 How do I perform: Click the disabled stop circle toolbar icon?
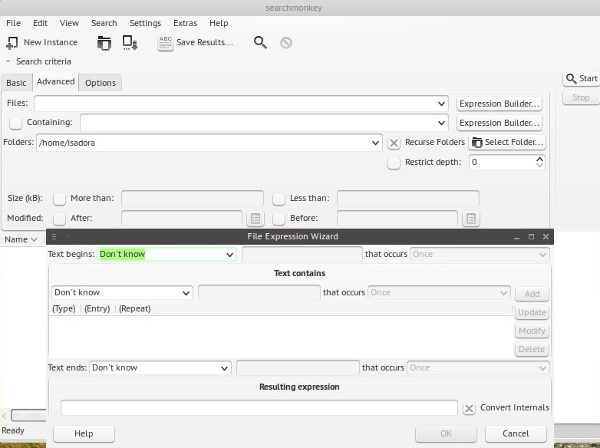286,43
